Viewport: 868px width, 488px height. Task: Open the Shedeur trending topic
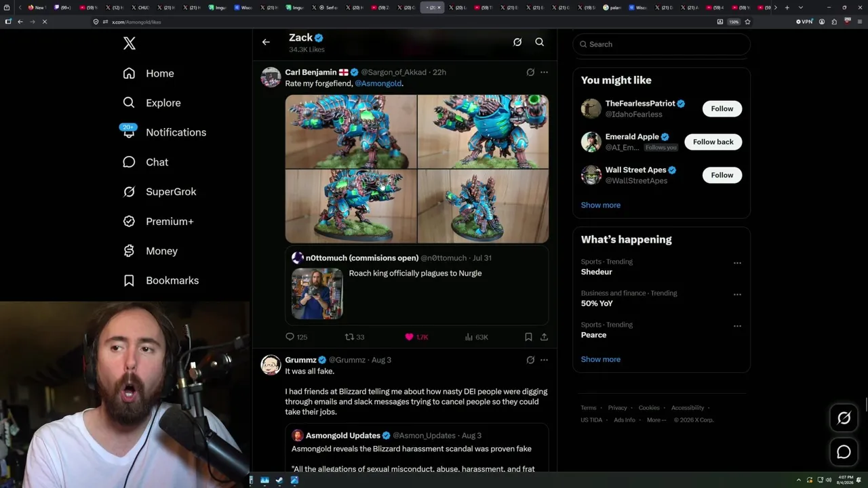click(597, 272)
